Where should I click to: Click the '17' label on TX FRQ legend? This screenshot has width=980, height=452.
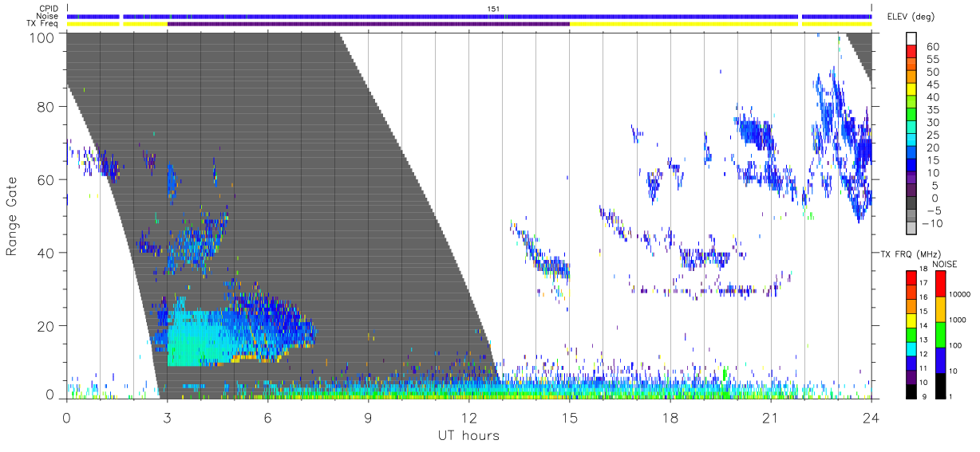pyautogui.click(x=924, y=283)
